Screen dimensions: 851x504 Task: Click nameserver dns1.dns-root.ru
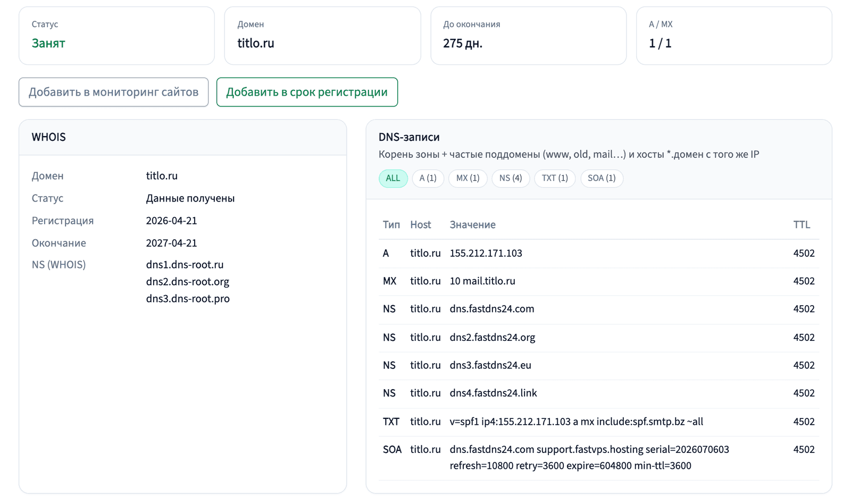[185, 265]
